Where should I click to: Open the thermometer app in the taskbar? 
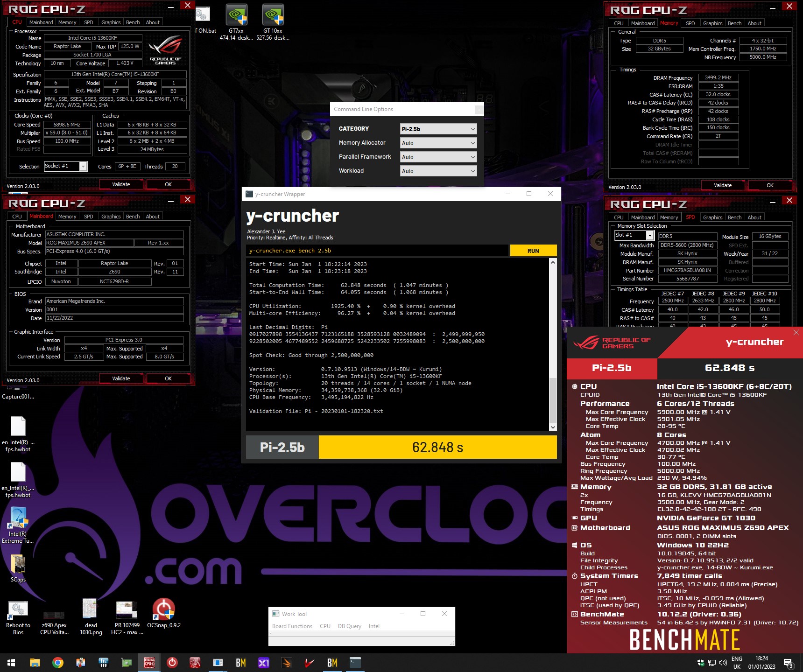pyautogui.click(x=81, y=663)
